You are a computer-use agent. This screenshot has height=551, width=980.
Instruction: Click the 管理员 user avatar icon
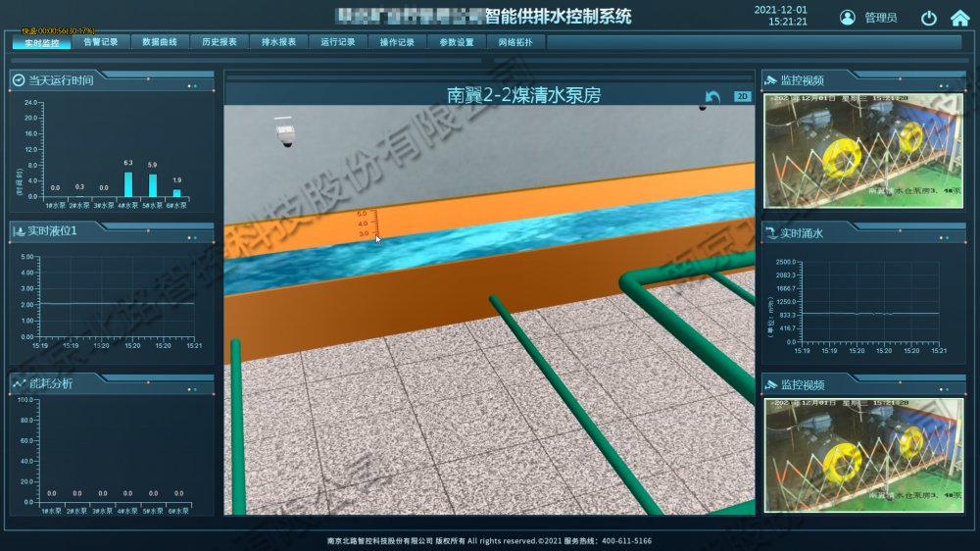pyautogui.click(x=848, y=18)
